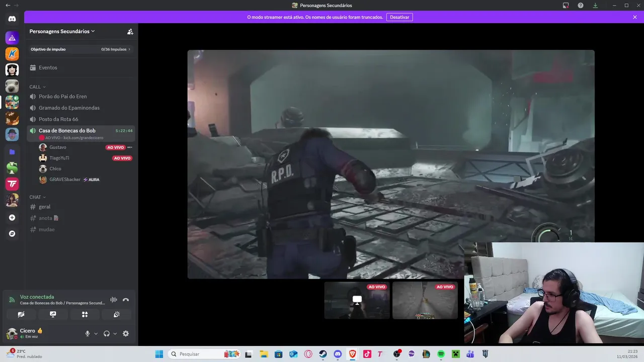The height and width of the screenshot is (362, 644).
Task: Disconnect from voice with hang-up icon
Action: [x=126, y=300]
